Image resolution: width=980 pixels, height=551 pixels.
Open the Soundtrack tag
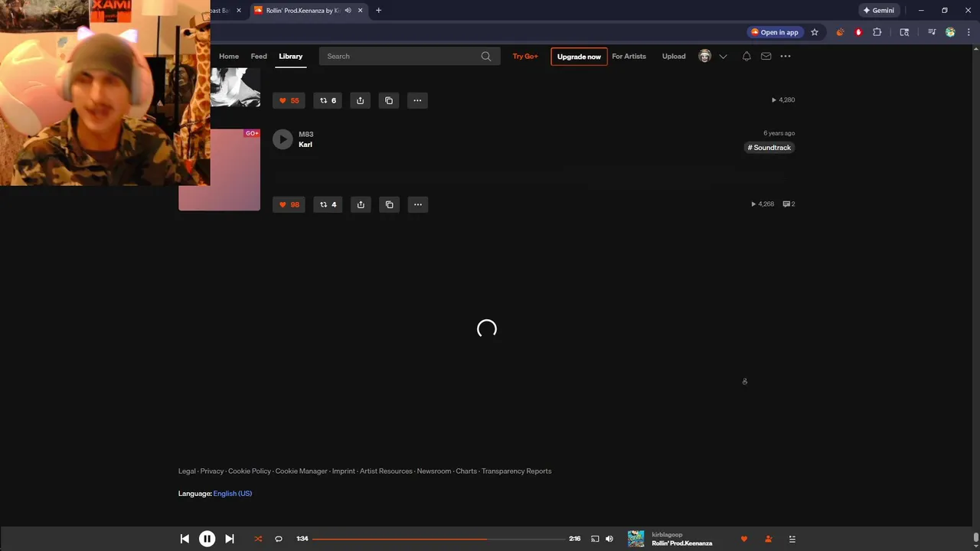[x=769, y=148]
